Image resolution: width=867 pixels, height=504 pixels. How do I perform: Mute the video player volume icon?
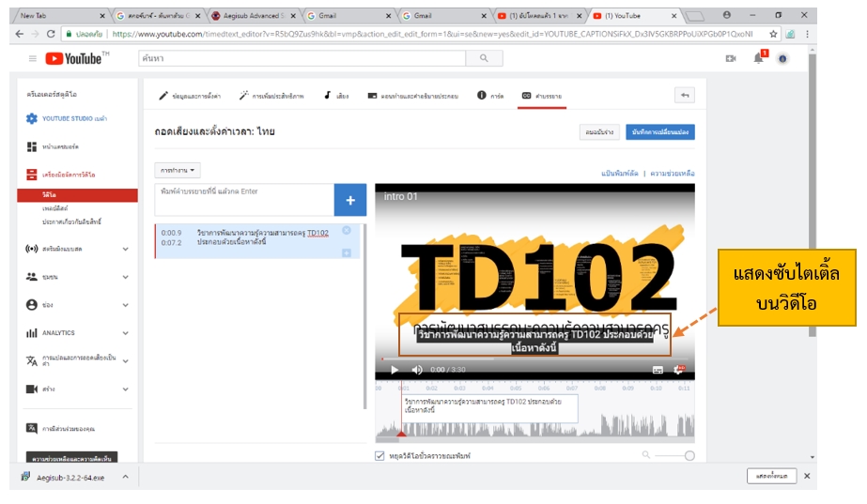[x=417, y=370]
